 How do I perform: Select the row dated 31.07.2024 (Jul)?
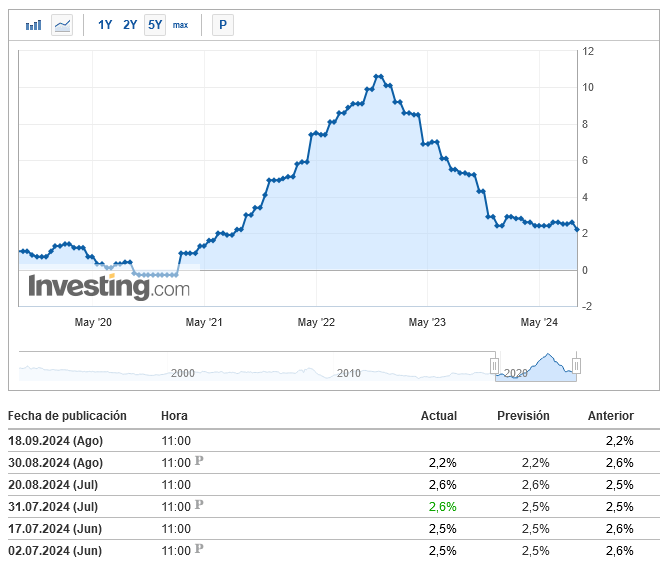[334, 507]
